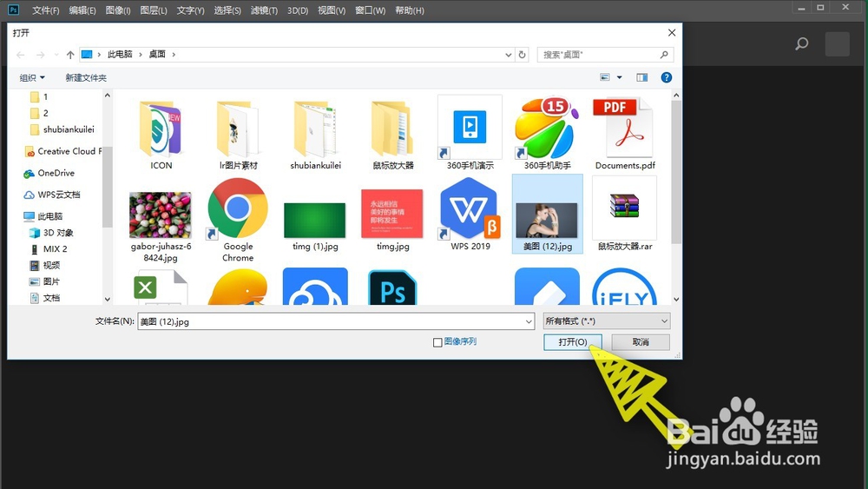Select gabor-juhasz flower image thumbnail

(160, 215)
